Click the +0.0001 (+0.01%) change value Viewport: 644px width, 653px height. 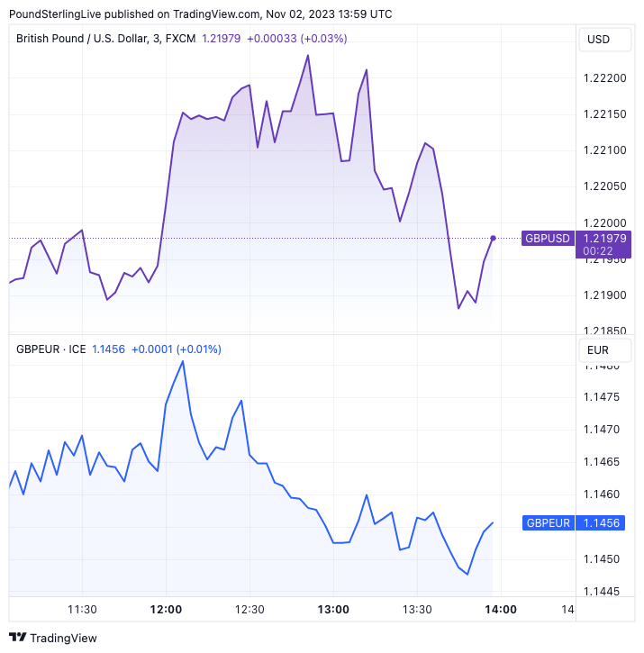tap(177, 349)
